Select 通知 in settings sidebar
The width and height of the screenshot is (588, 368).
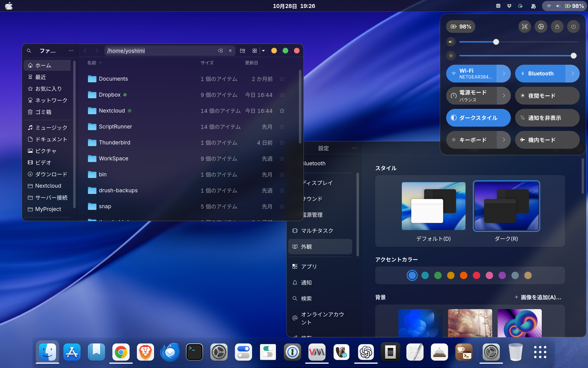point(320,282)
